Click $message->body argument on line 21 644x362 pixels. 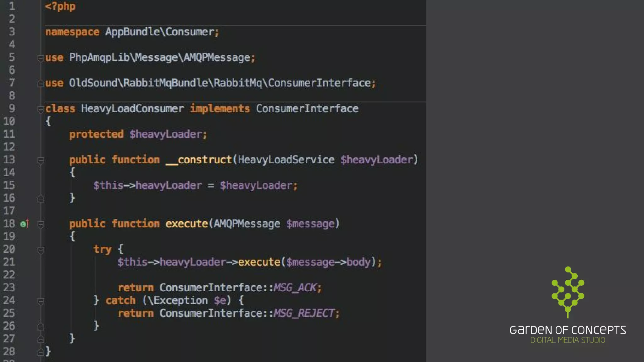(x=328, y=262)
